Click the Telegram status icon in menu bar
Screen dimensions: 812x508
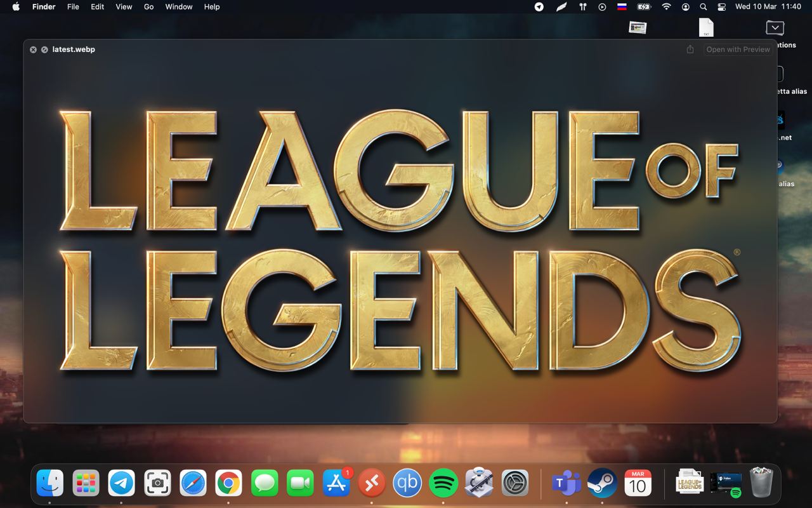[539, 7]
